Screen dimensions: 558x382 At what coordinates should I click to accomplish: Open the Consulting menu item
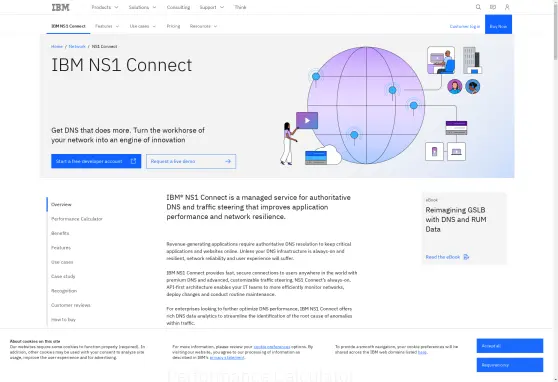(178, 7)
